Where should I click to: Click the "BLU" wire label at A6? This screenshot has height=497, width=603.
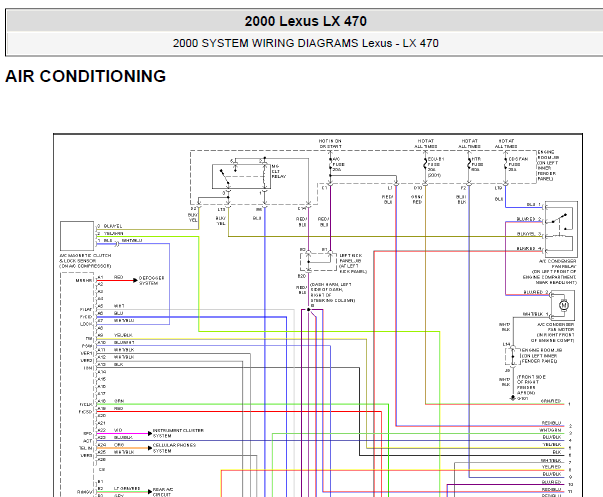point(118,313)
